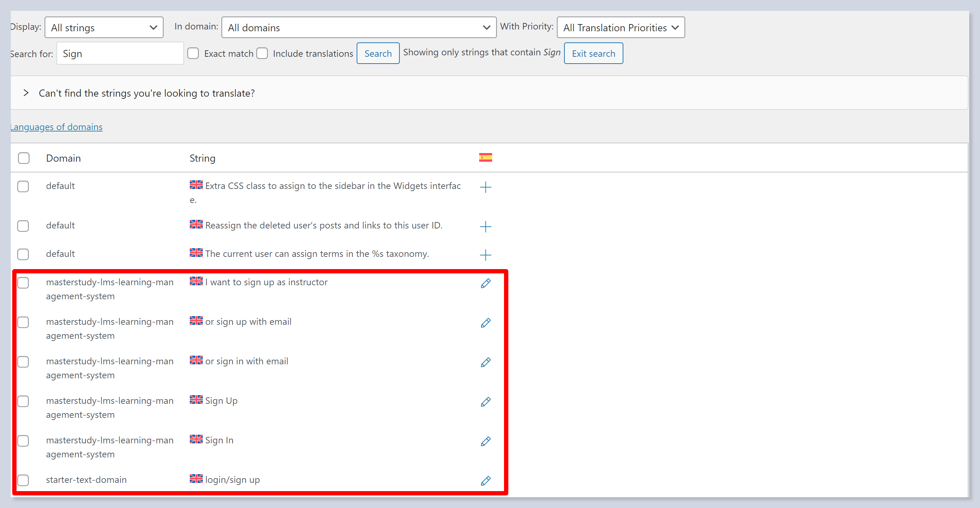Open the Languages of domains link

pos(56,127)
